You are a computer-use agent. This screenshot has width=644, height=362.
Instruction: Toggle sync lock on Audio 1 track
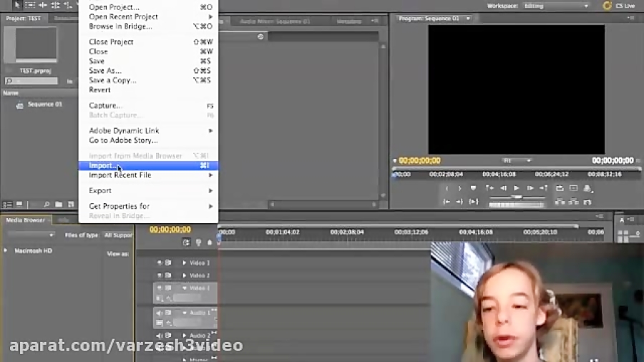(x=168, y=313)
